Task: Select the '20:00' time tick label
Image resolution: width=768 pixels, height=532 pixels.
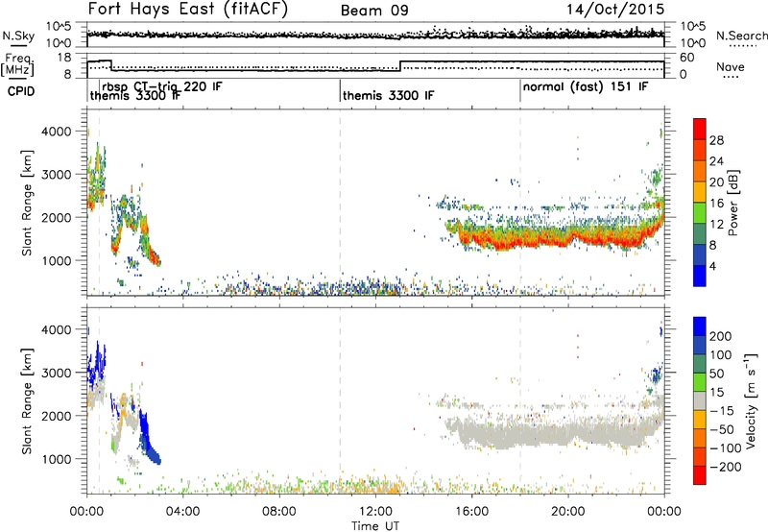Action: [567, 512]
